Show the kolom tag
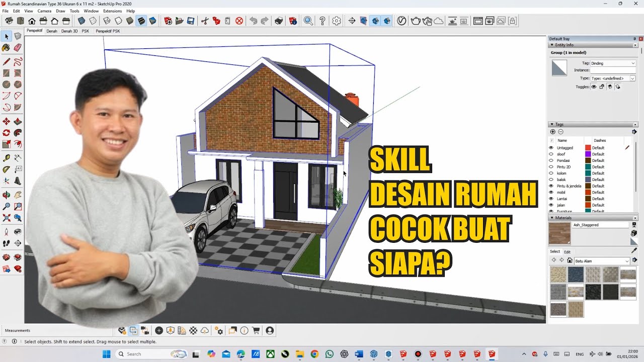The width and height of the screenshot is (644, 362). pos(551,173)
